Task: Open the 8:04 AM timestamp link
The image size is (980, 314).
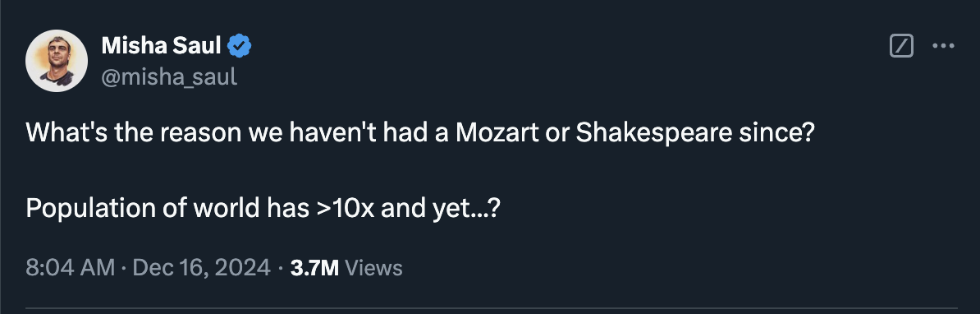Action: (x=70, y=268)
